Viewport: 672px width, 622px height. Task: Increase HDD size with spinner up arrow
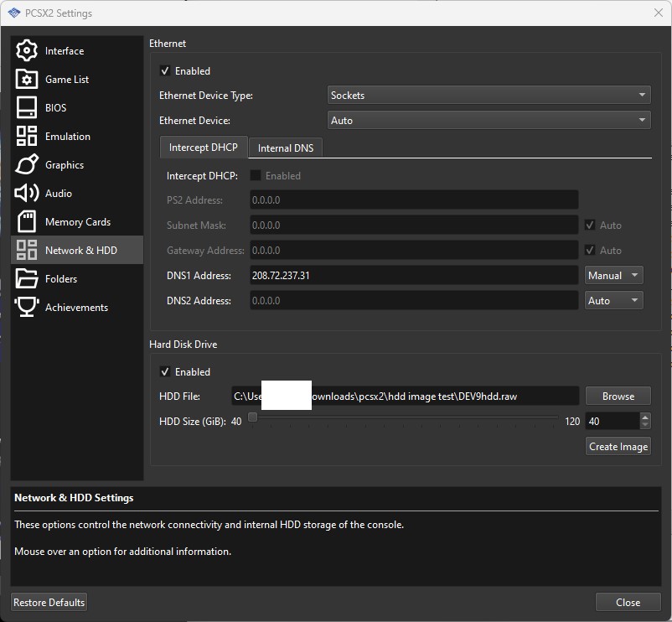pos(645,417)
